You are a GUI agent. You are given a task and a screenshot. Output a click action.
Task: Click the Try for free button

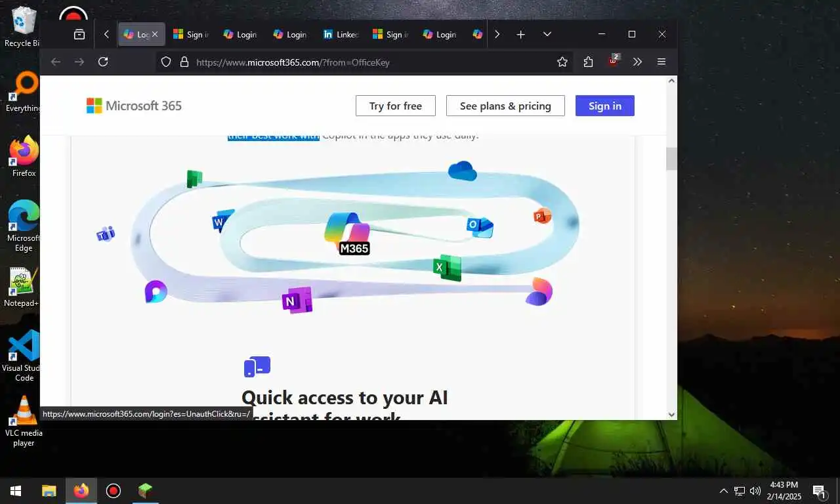tap(396, 106)
